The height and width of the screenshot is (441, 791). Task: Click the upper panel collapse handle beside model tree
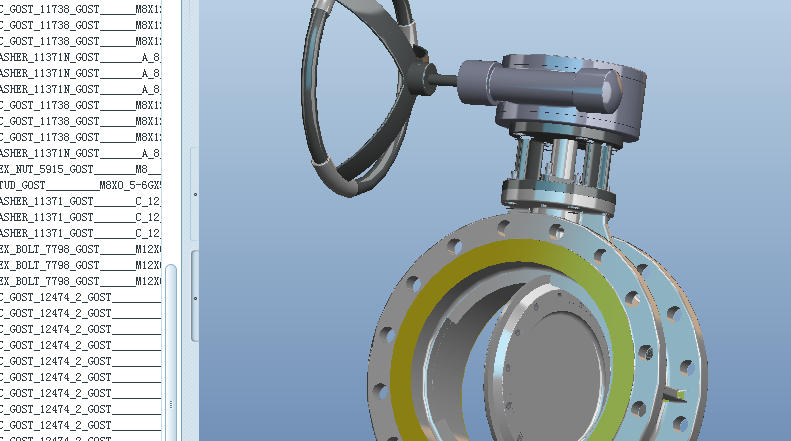coord(195,194)
